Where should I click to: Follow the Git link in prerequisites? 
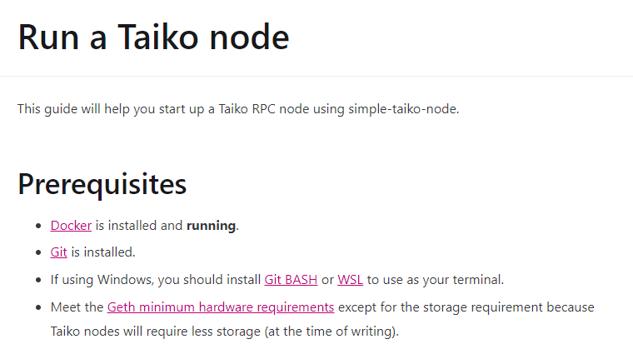point(58,252)
